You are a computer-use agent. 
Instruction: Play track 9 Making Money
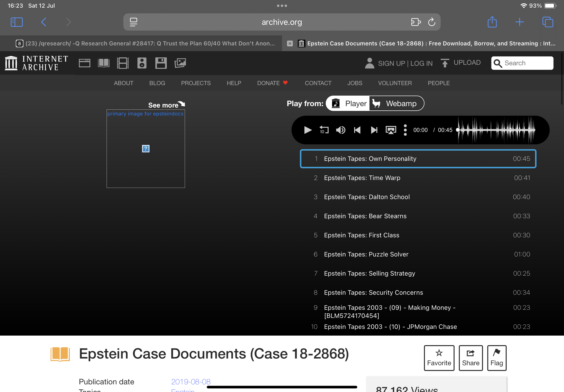coord(418,311)
